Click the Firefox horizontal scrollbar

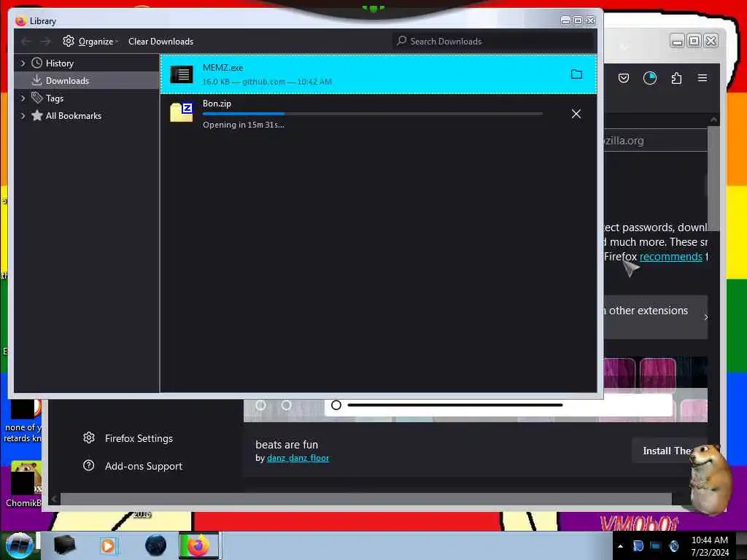(x=366, y=499)
